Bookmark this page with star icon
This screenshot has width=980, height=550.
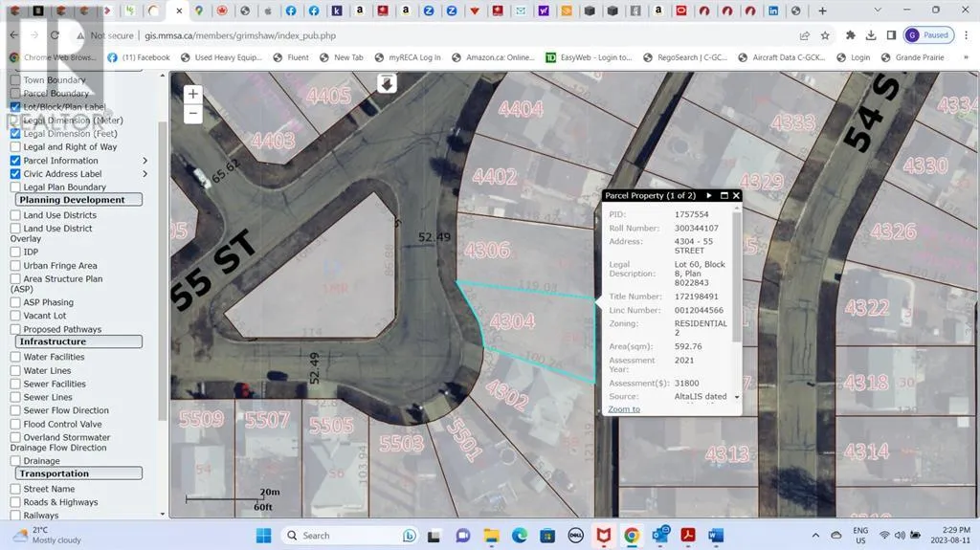click(x=826, y=35)
